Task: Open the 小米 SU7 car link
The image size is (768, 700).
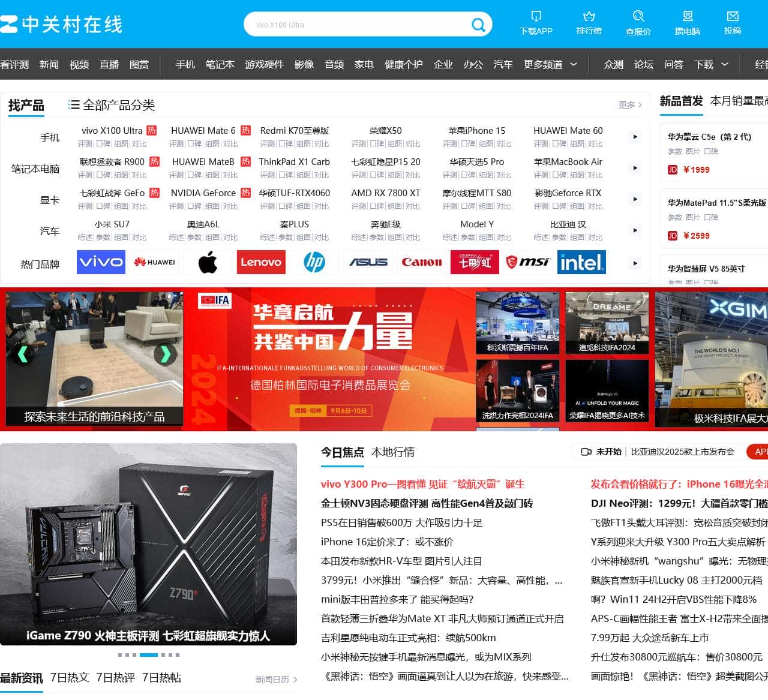Action: 112,224
